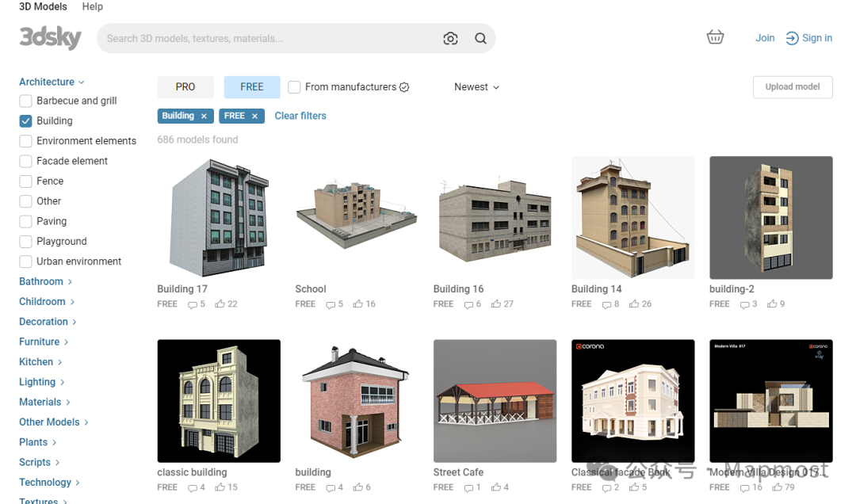Check the Playground checkbox
This screenshot has width=856, height=504.
[25, 242]
